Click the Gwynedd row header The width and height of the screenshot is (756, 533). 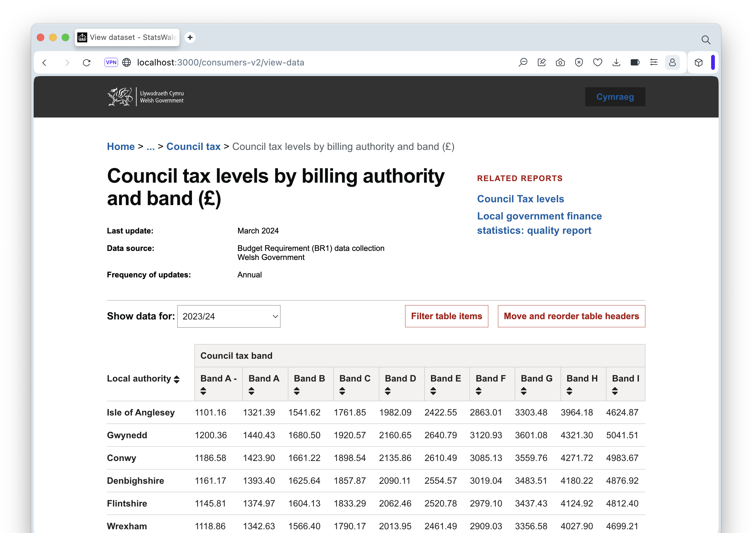pyautogui.click(x=127, y=435)
